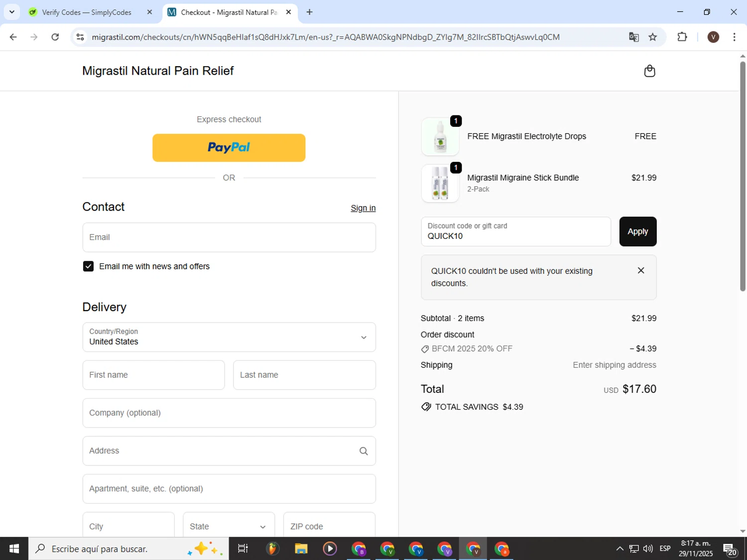The image size is (747, 560).
Task: Open a new browser tab
Action: tap(309, 12)
